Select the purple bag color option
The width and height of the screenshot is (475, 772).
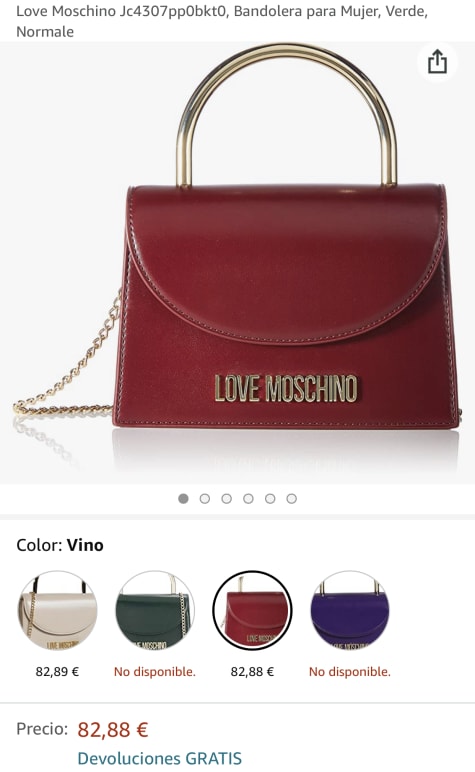(350, 610)
